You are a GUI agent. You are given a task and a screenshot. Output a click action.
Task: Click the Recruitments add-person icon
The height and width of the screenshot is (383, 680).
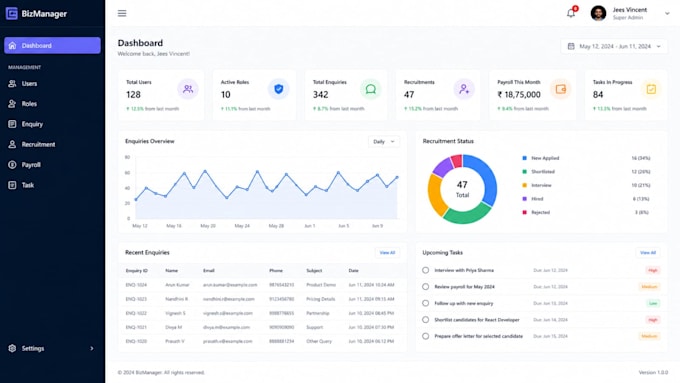tap(464, 89)
